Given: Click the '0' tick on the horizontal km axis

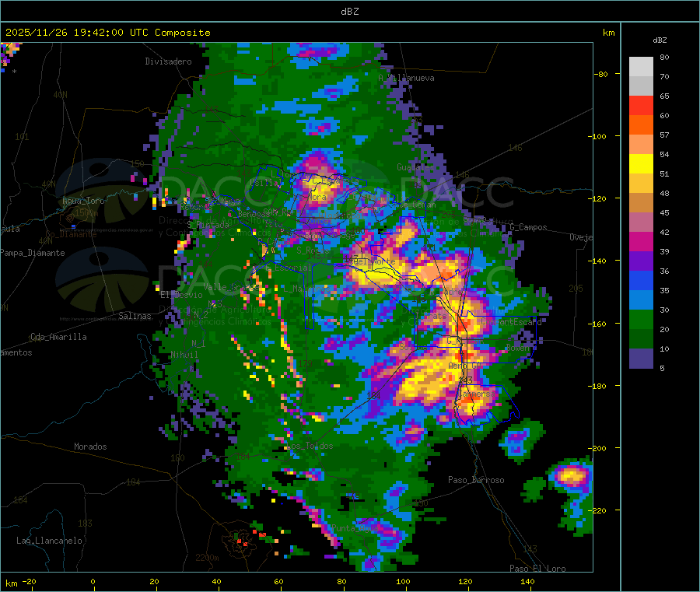Looking at the screenshot, I should [93, 582].
